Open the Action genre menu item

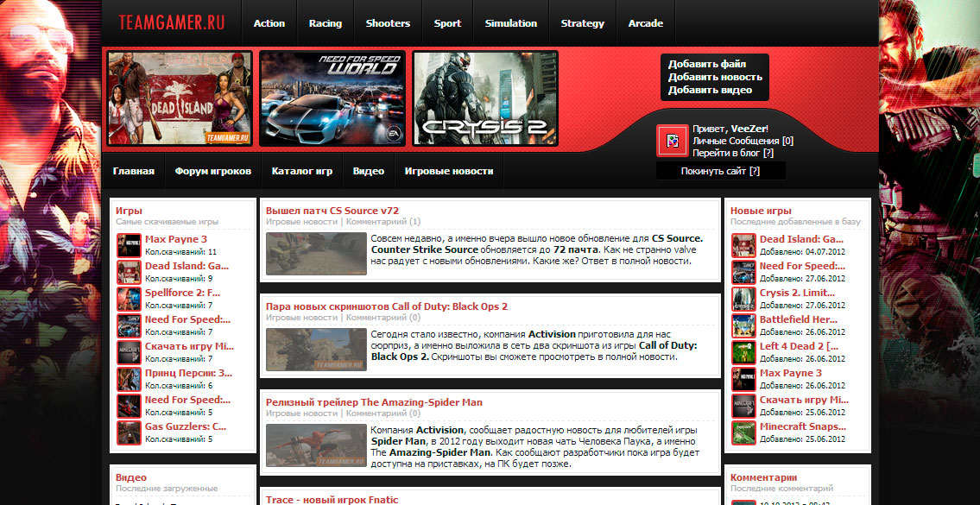(x=269, y=23)
